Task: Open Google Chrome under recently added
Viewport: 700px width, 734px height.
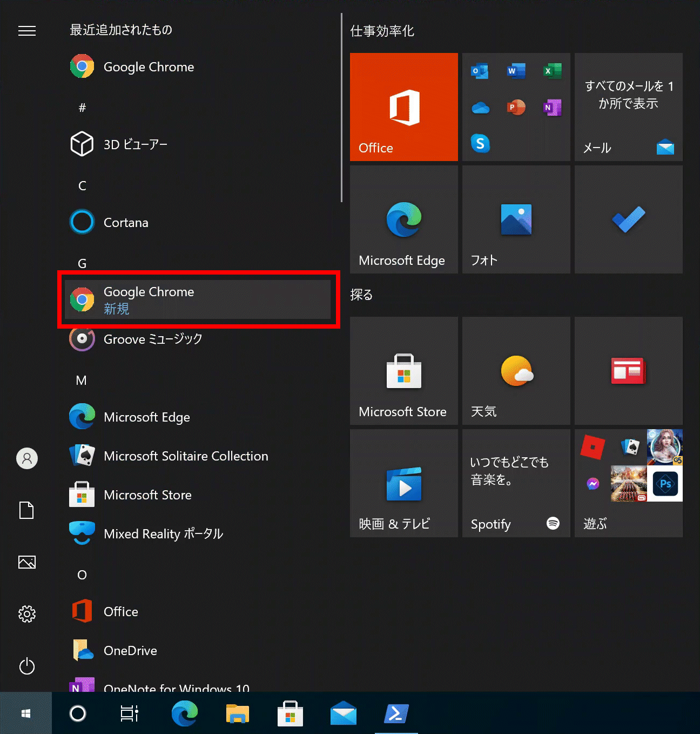Action: 197,67
